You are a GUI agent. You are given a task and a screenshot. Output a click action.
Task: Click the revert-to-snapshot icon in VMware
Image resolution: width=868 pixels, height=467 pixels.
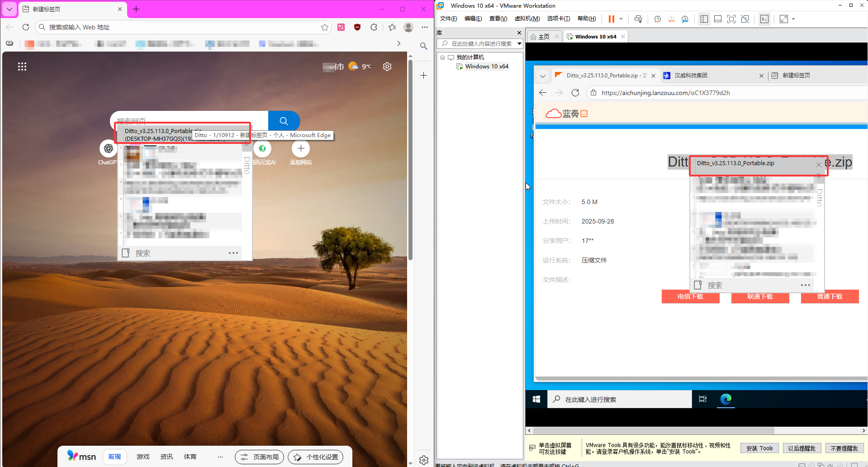click(671, 19)
